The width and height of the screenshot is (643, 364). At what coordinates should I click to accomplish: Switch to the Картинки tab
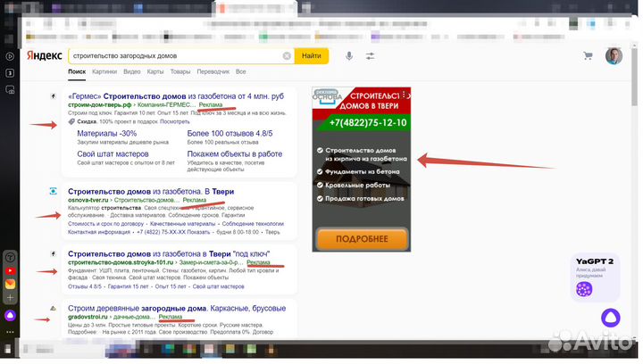click(104, 71)
